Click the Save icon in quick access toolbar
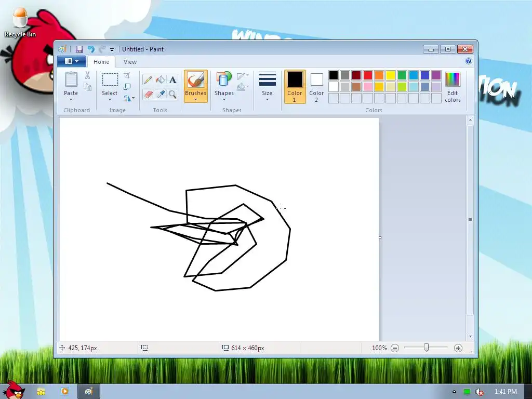 79,49
